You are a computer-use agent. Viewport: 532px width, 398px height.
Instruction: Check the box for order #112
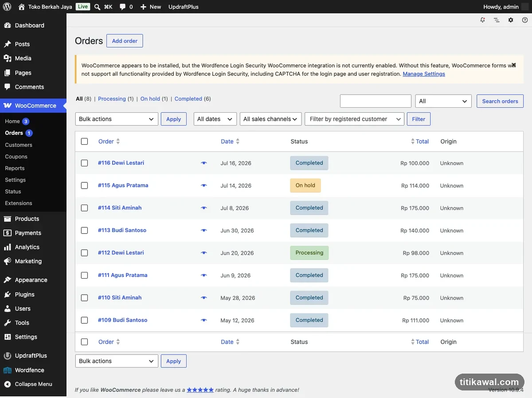(x=84, y=253)
